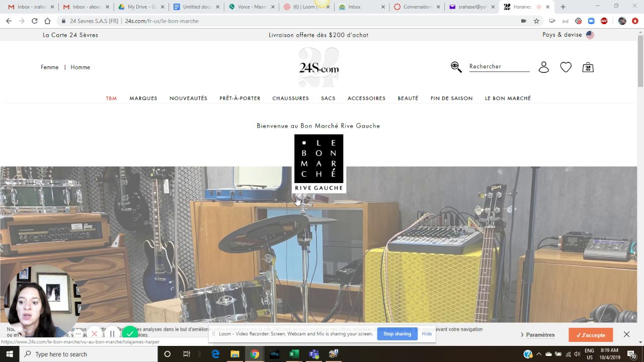
Task: Click the search magnifier icon
Action: (x=456, y=67)
